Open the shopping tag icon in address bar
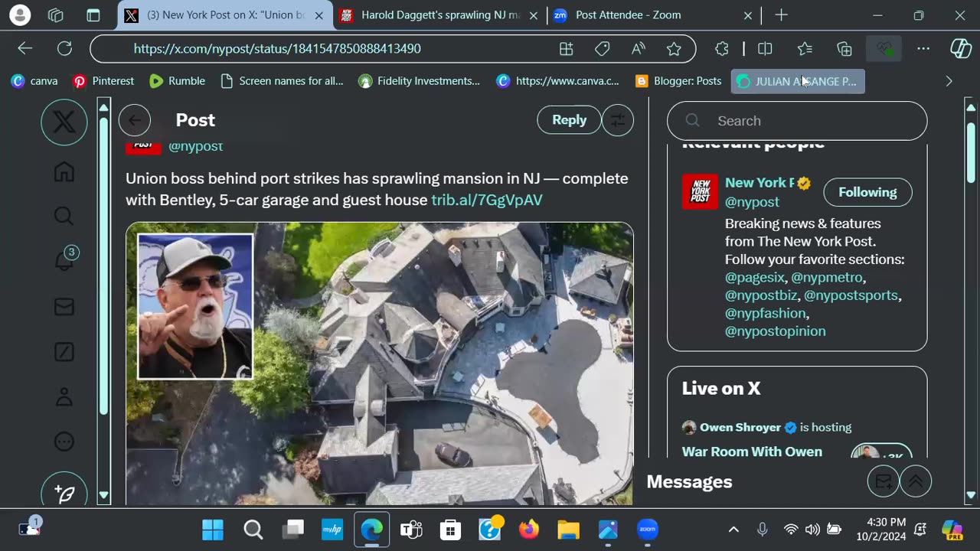The width and height of the screenshot is (980, 551). (603, 49)
